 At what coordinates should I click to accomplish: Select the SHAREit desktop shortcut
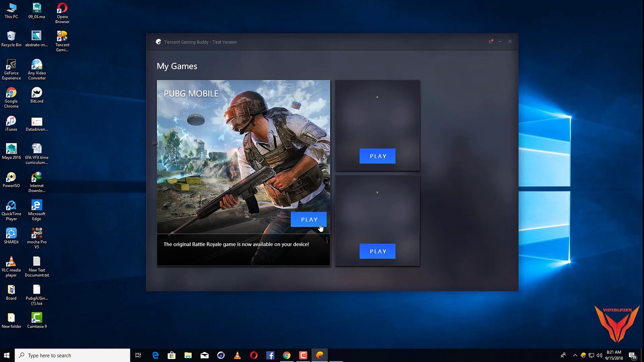11,236
